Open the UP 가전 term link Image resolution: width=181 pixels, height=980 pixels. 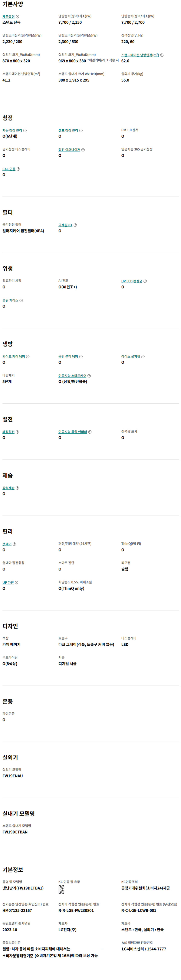point(8,583)
